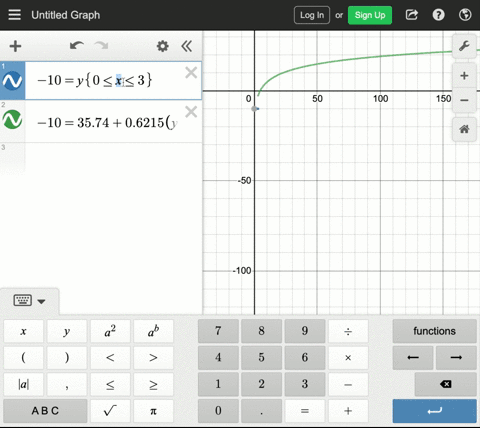Tap the 2 key
480x428 pixels.
tap(261, 384)
